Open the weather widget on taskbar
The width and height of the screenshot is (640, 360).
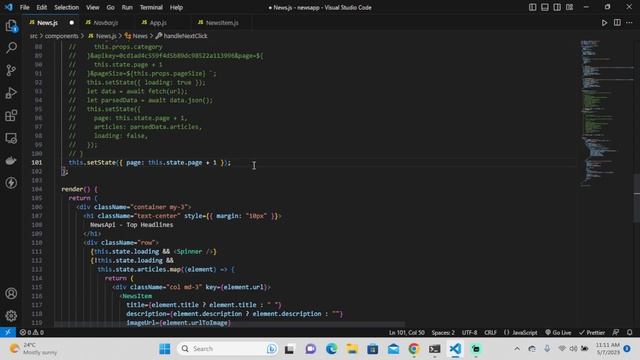click(33, 349)
